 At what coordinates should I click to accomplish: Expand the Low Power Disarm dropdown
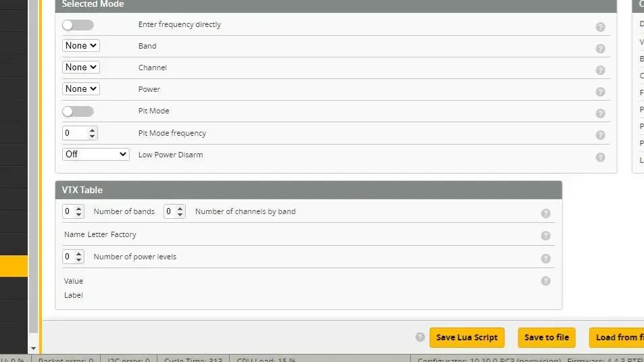point(95,155)
